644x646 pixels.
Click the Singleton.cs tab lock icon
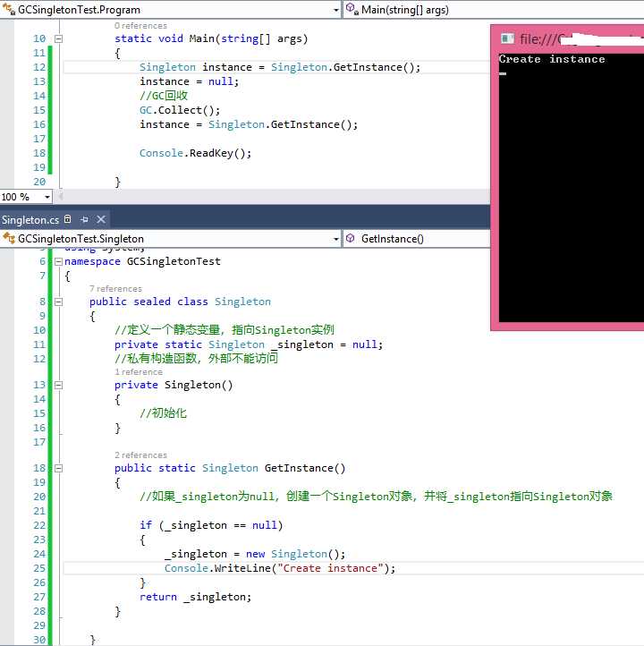click(68, 219)
